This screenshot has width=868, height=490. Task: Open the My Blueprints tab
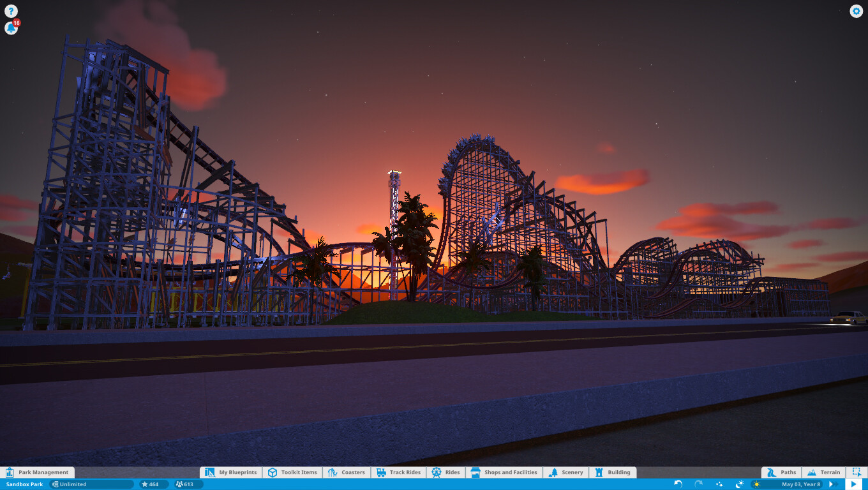231,472
